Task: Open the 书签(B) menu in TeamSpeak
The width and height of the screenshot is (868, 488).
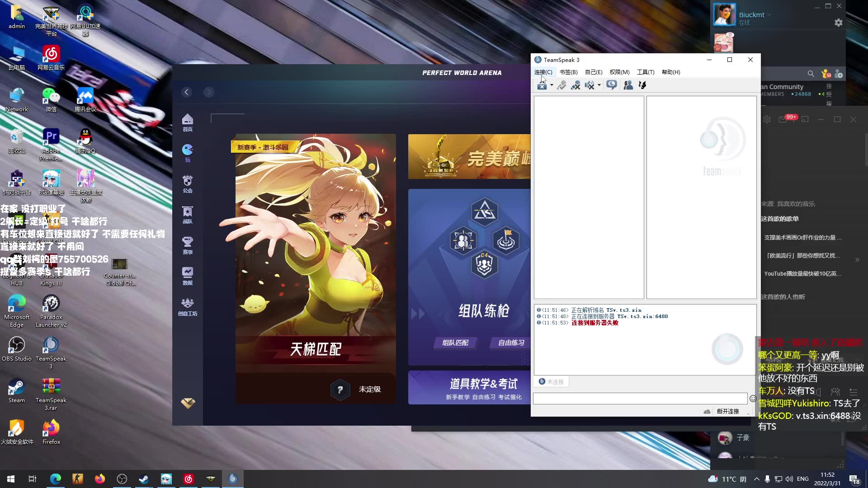Action: click(568, 72)
